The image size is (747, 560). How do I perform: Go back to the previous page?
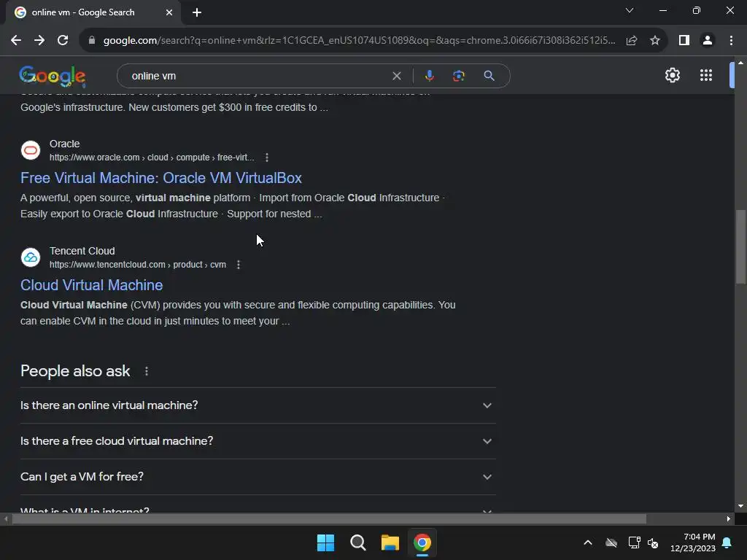click(16, 41)
